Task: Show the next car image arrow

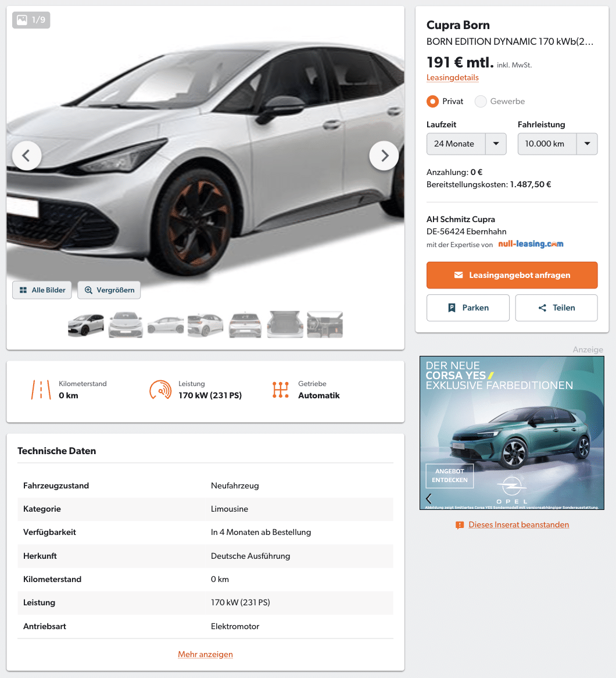Action: click(x=384, y=156)
